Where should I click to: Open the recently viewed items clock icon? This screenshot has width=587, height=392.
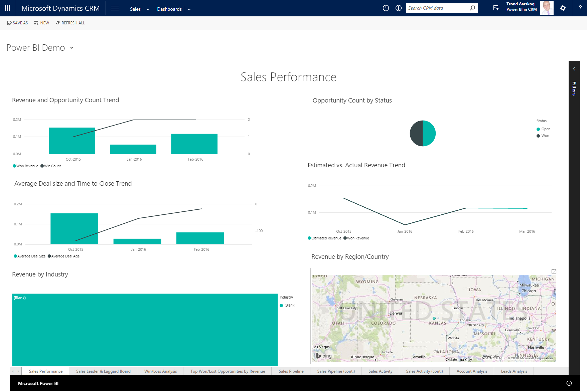click(386, 8)
